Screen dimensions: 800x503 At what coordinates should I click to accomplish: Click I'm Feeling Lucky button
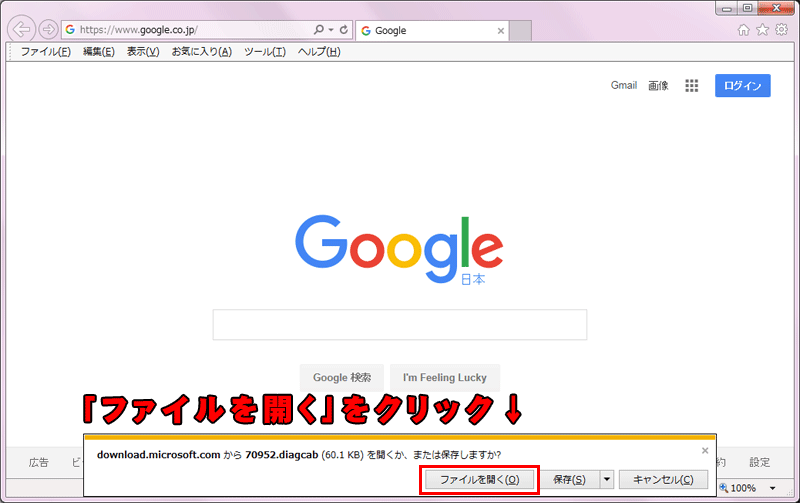pyautogui.click(x=445, y=378)
